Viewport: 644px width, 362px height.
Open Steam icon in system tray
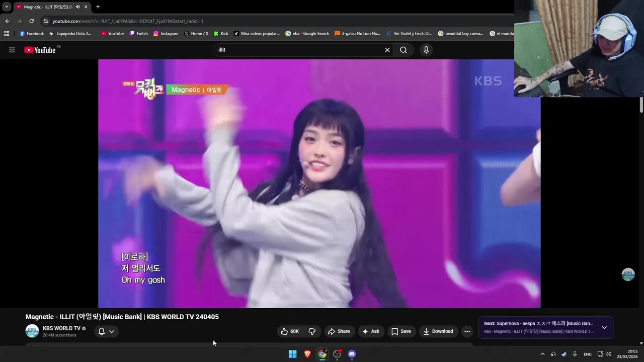(564, 354)
